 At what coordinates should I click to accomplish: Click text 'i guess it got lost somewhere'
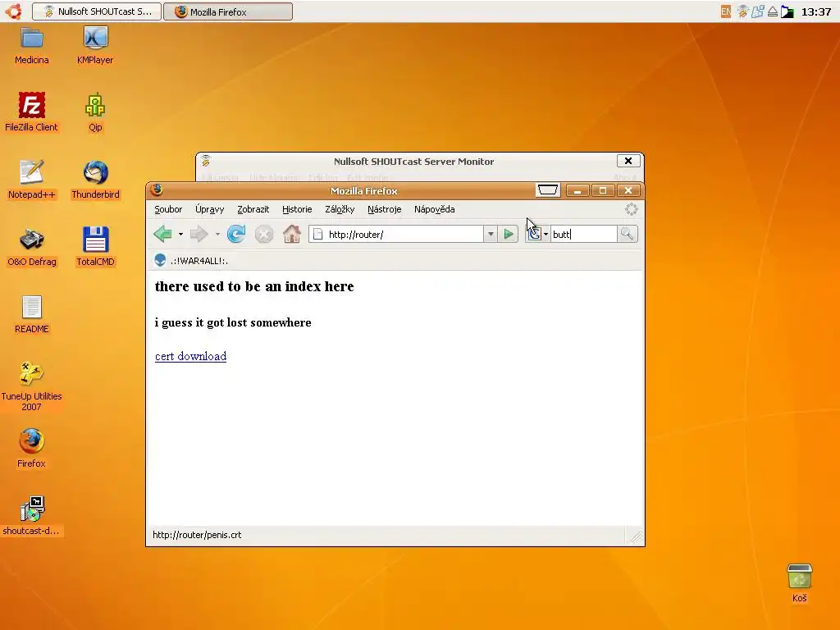click(x=233, y=322)
